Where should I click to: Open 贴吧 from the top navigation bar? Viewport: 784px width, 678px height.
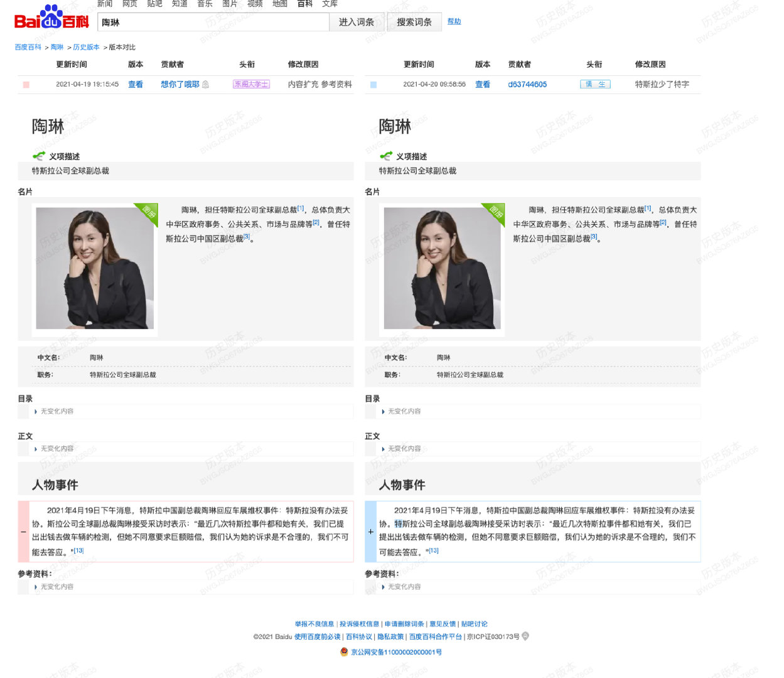(x=154, y=4)
